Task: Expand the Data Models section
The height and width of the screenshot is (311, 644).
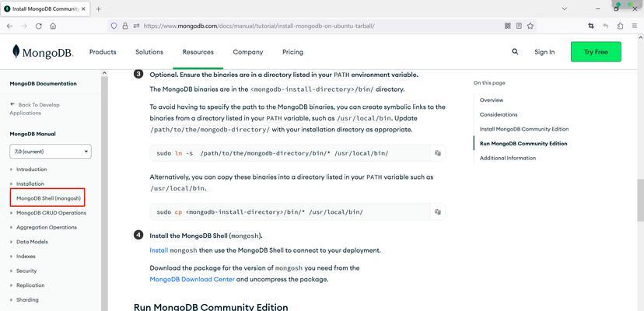Action: (32, 242)
